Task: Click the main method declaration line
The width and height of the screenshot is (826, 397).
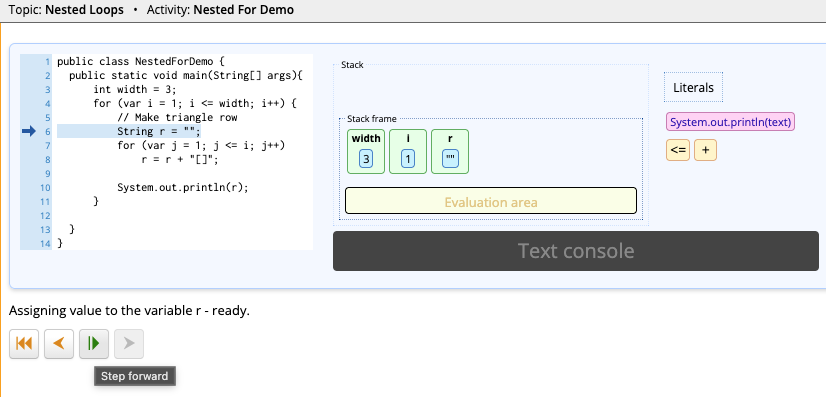Action: point(186,75)
